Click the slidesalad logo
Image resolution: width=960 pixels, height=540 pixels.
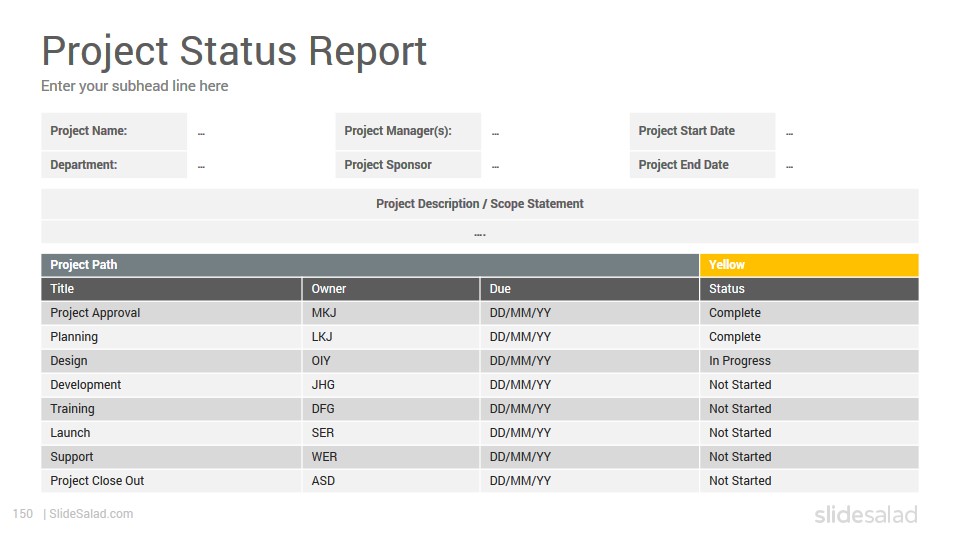coord(866,515)
